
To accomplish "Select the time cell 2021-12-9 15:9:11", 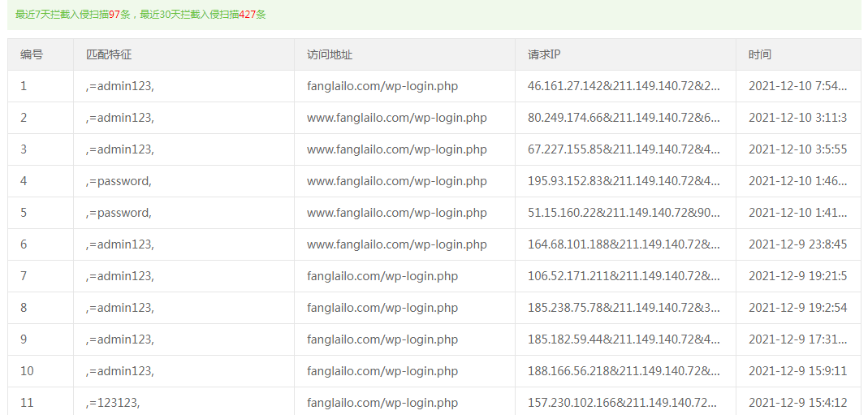I will pyautogui.click(x=796, y=371).
